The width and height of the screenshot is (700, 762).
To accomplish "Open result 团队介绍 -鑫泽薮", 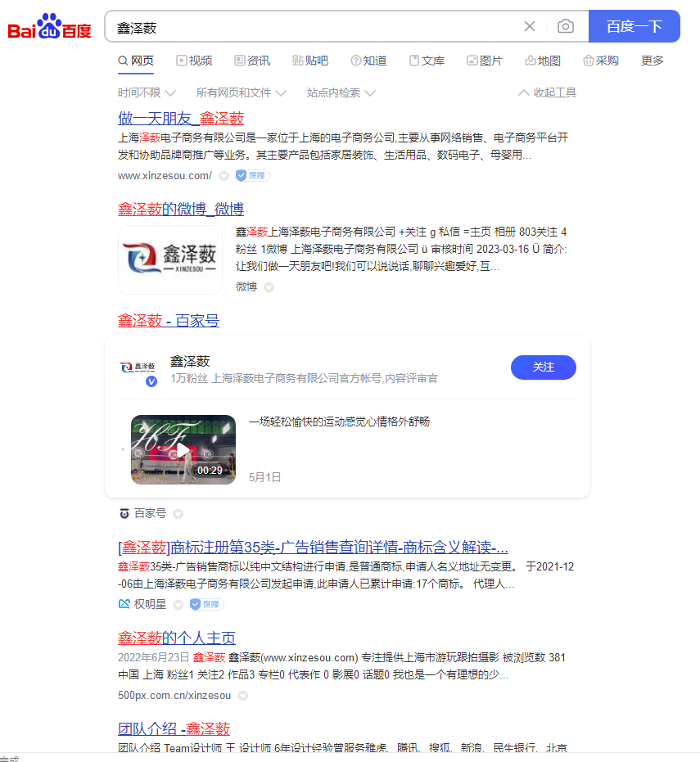I will pyautogui.click(x=174, y=728).
